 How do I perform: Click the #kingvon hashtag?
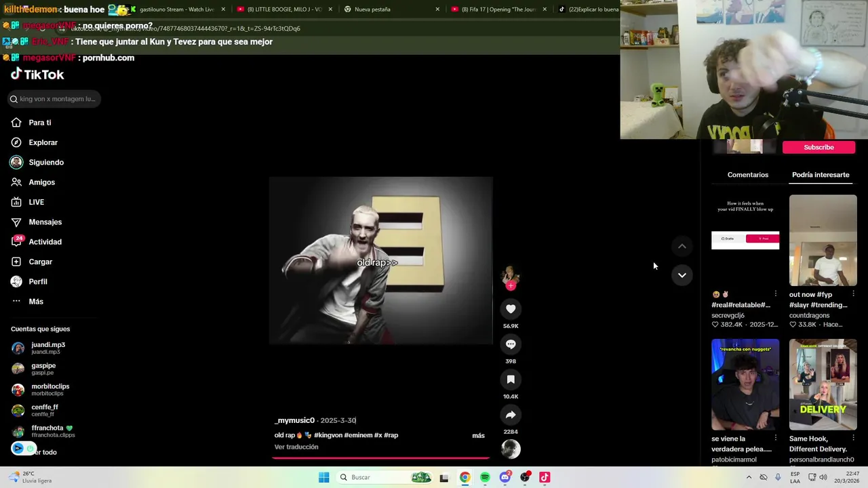[x=328, y=435]
